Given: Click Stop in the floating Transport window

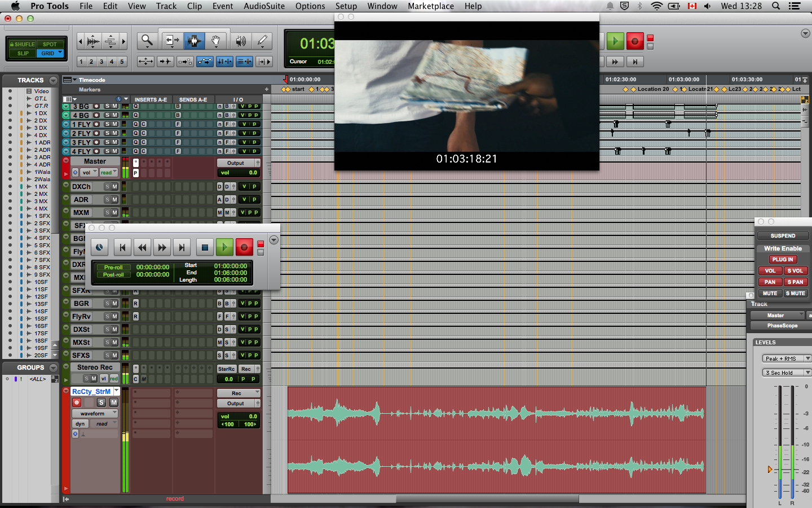Looking at the screenshot, I should pyautogui.click(x=205, y=247).
